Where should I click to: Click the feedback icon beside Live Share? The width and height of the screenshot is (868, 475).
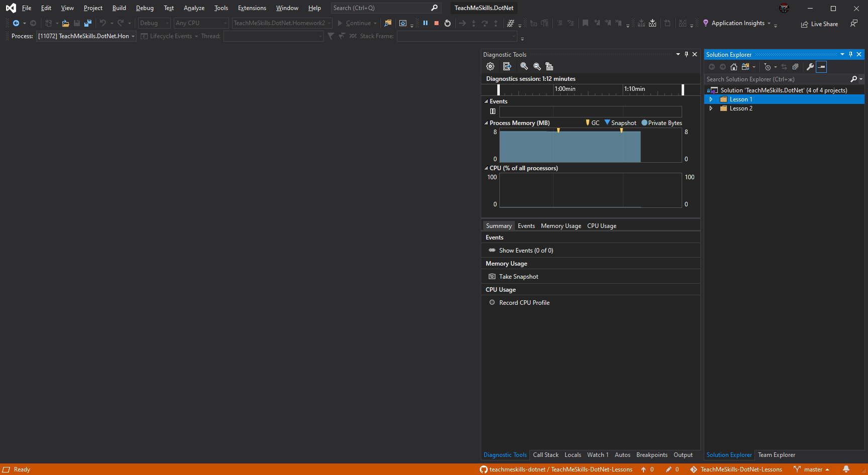pos(854,23)
